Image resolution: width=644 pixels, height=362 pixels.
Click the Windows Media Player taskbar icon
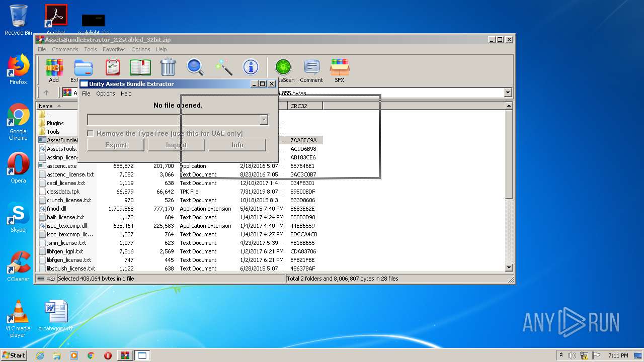(x=74, y=355)
